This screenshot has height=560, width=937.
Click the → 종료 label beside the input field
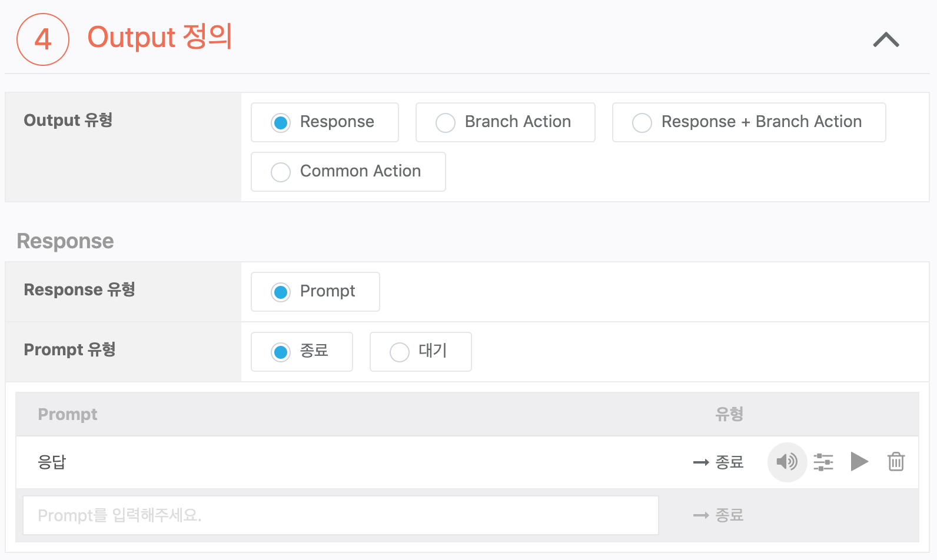718,515
